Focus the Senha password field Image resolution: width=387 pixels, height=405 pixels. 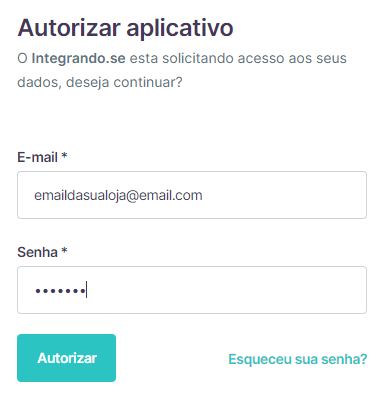tap(192, 290)
